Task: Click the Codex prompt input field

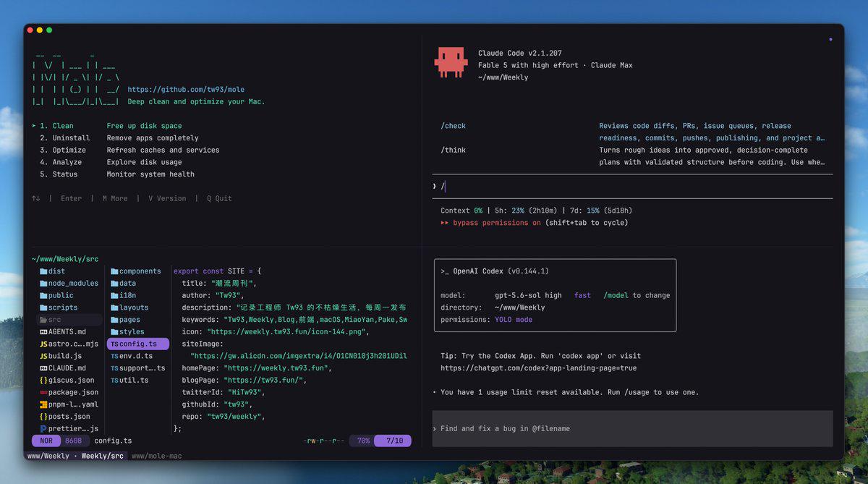Action: click(x=632, y=428)
